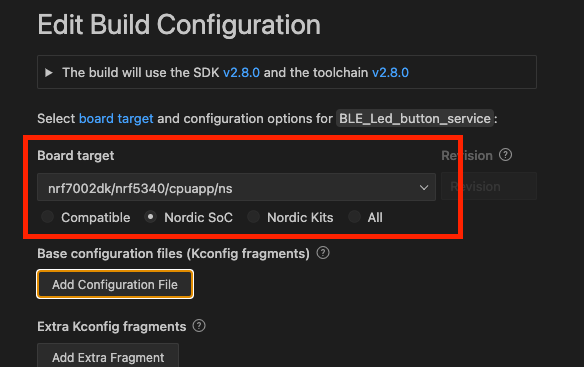Open the SDK v2.8.0 version link
The width and height of the screenshot is (584, 367).
pos(241,72)
